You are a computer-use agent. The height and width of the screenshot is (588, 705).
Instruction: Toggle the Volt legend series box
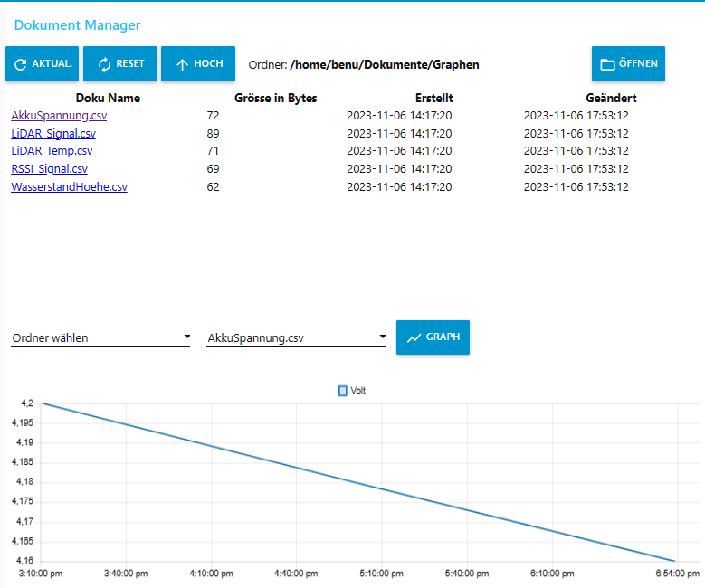coord(342,391)
